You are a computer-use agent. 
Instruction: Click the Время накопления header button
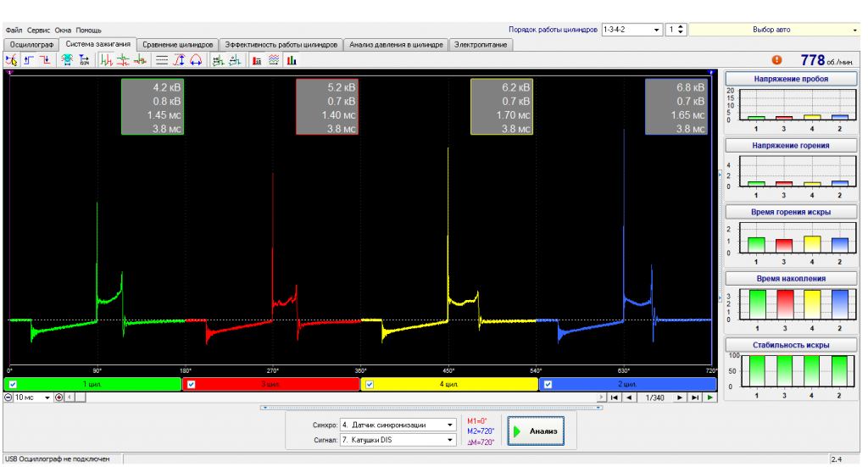(791, 278)
